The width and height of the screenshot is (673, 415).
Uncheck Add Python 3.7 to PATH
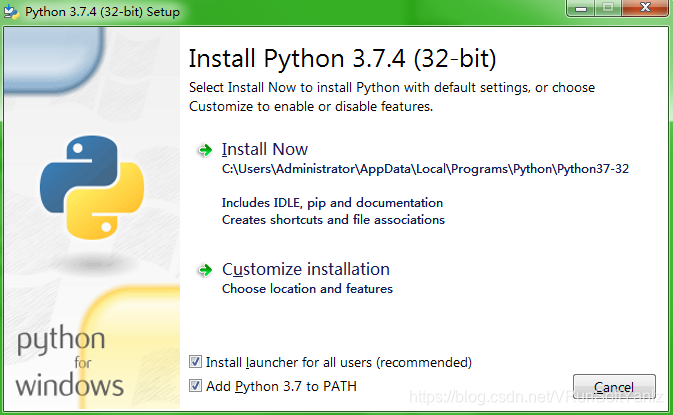[x=195, y=386]
